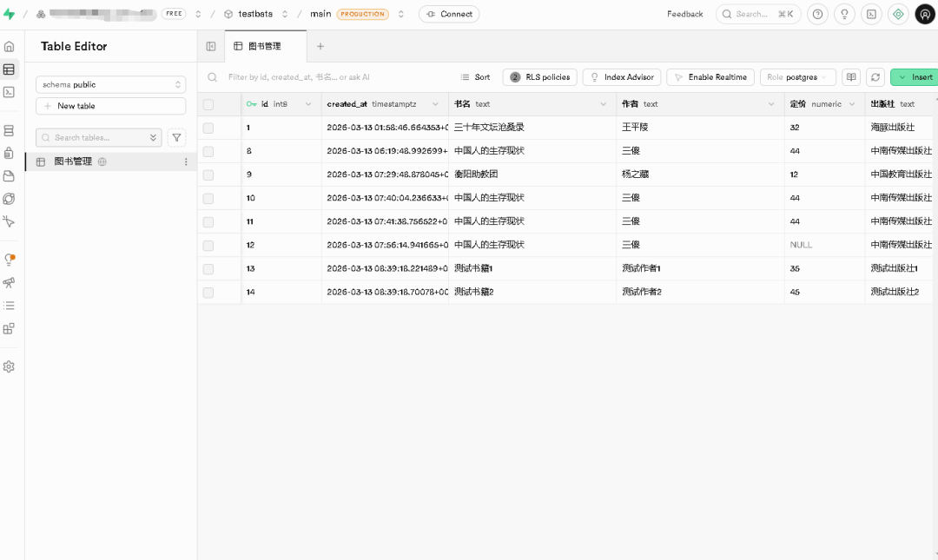Open RLS policies settings
This screenshot has width=938, height=560.
click(x=539, y=77)
